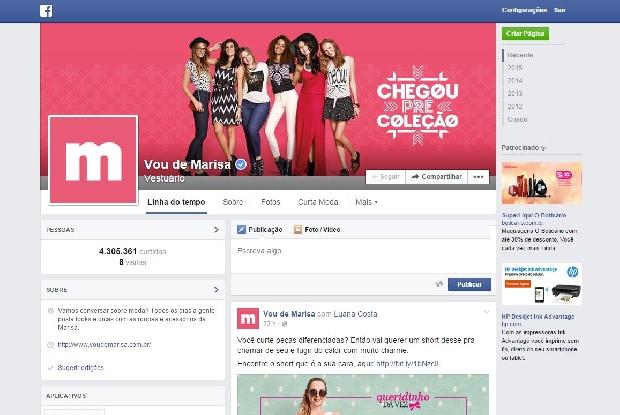Click the HP Deskjet Ink Advantage ad title

pos(538,317)
